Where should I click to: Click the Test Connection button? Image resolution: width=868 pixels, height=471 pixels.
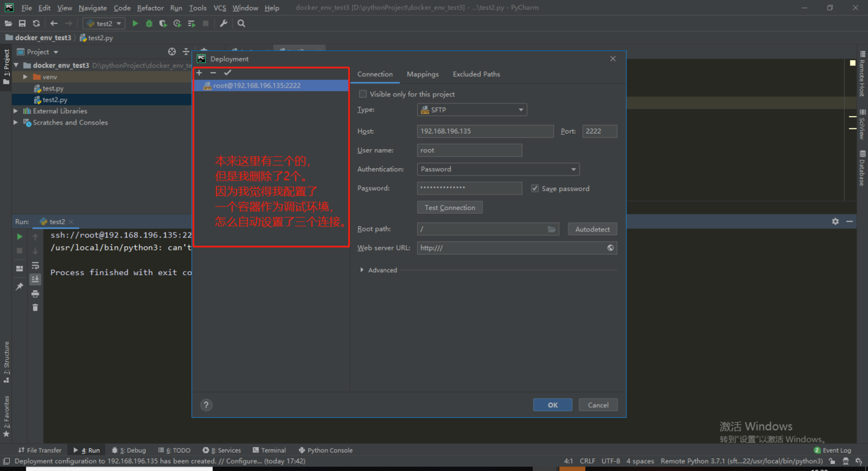(449, 208)
